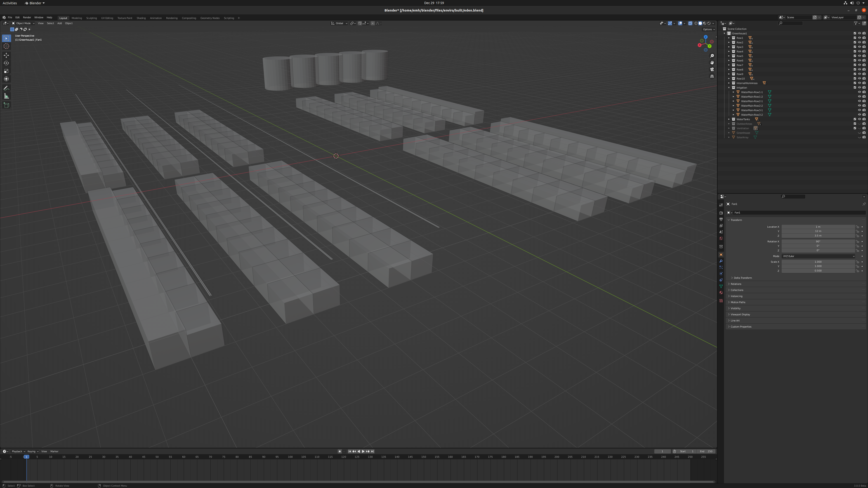Open the Output properties tab icon
868x488 pixels.
point(721,219)
